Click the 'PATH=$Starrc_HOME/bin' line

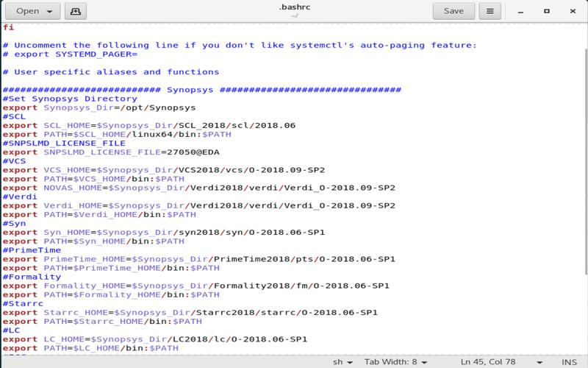click(x=102, y=322)
